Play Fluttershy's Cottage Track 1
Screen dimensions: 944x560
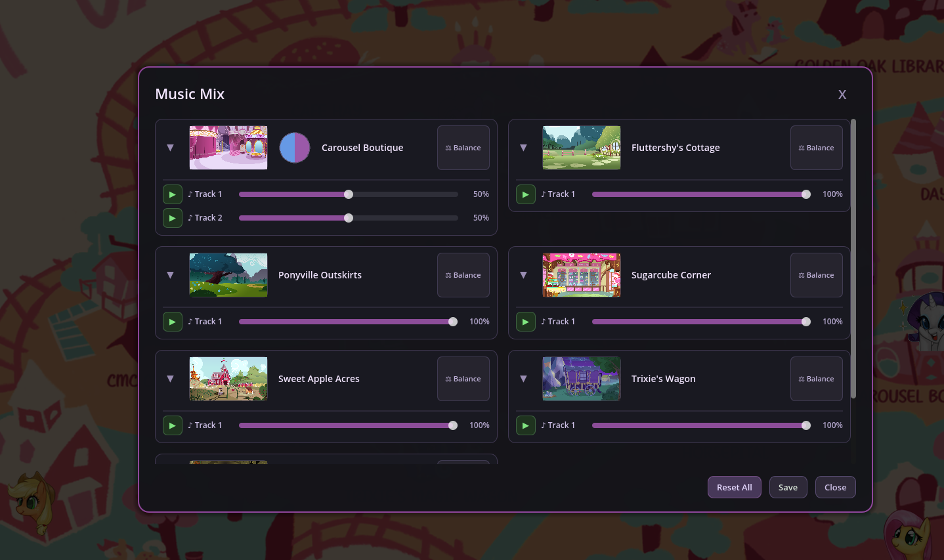coord(525,194)
